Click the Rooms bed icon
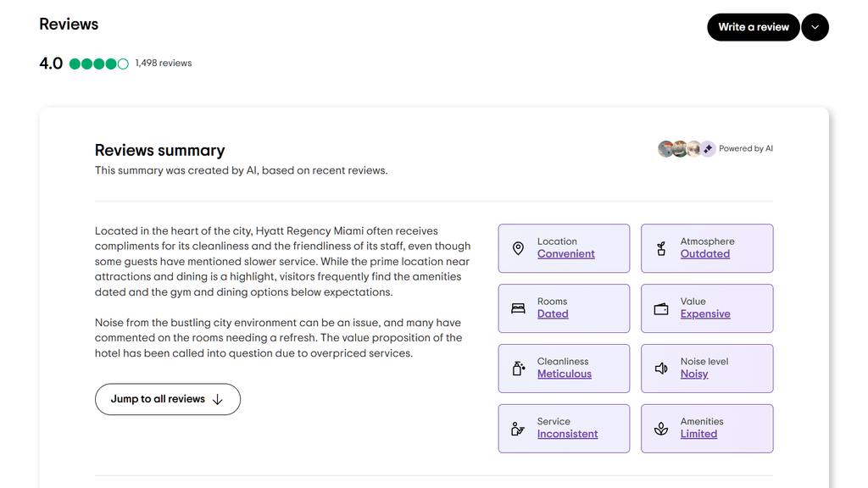868x488 pixels. point(519,308)
